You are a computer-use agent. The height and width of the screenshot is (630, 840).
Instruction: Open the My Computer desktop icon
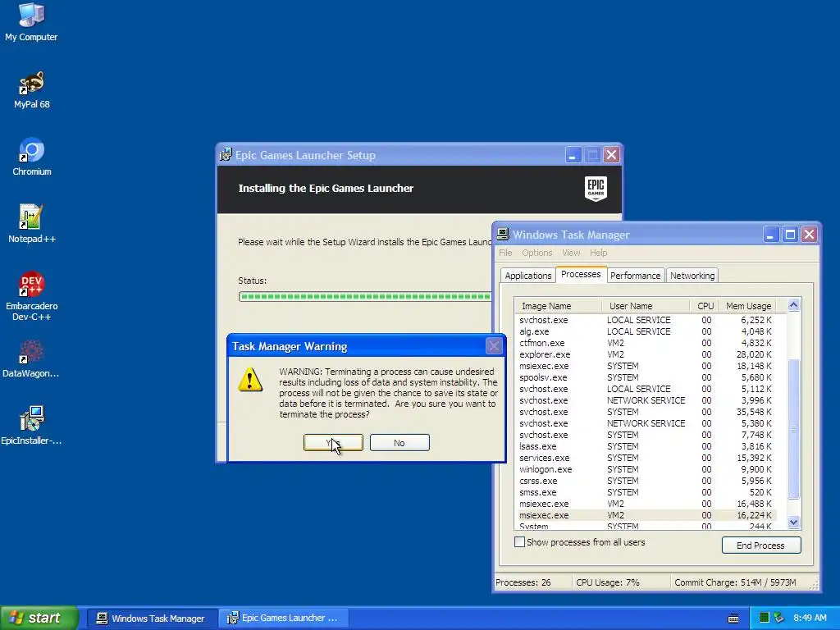pos(31,22)
